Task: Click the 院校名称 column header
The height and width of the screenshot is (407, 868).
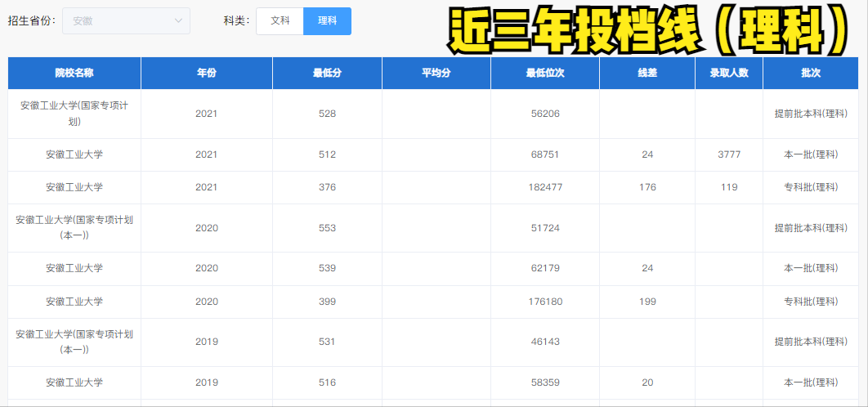Action: (x=74, y=73)
